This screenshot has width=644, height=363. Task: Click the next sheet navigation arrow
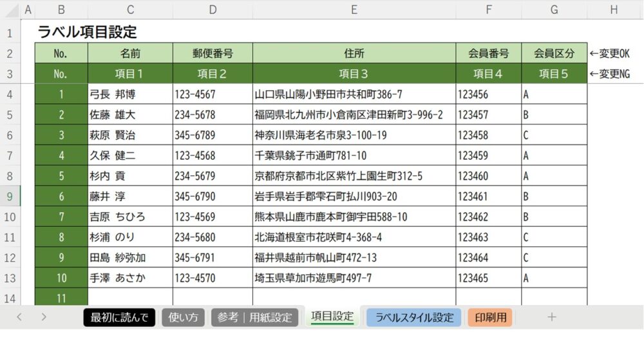[x=43, y=317]
